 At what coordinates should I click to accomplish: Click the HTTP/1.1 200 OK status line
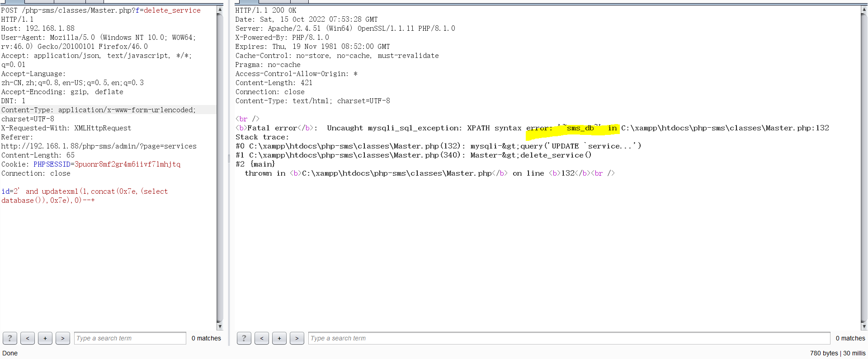266,10
